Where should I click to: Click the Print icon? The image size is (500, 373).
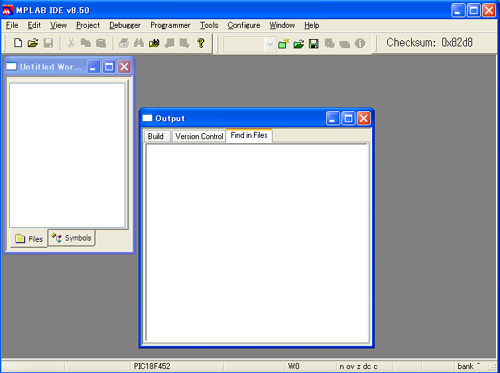click(124, 43)
